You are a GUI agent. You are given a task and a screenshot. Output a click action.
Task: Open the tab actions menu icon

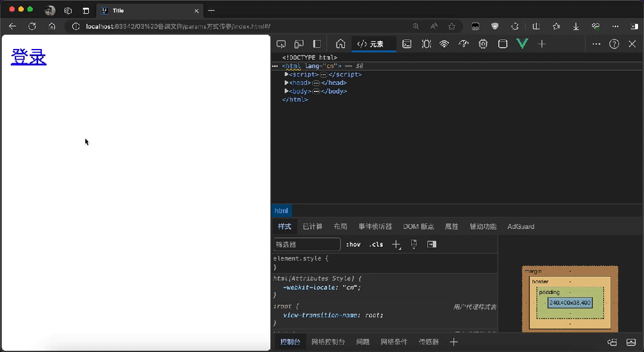[86, 11]
